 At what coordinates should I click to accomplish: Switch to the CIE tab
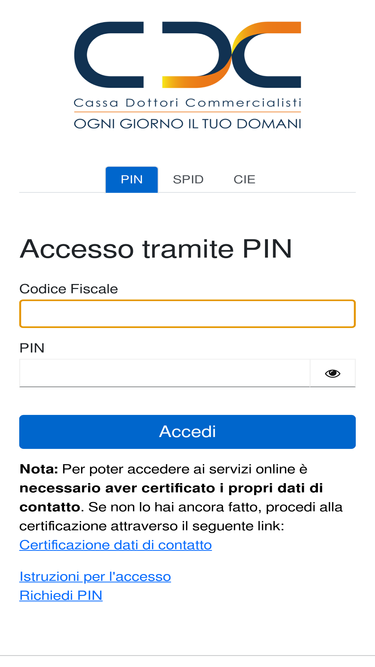(244, 180)
